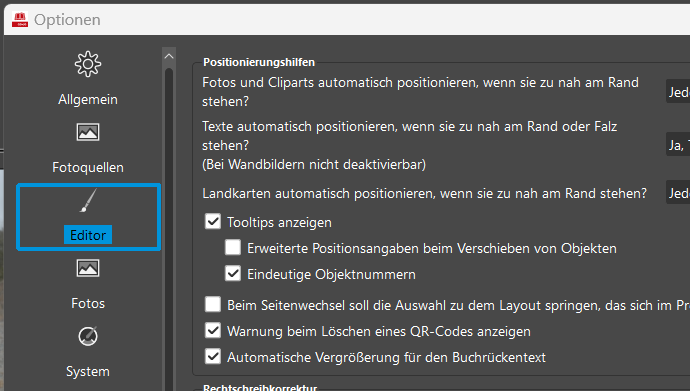Uncheck Eindeutige Objektnummern

(x=233, y=273)
